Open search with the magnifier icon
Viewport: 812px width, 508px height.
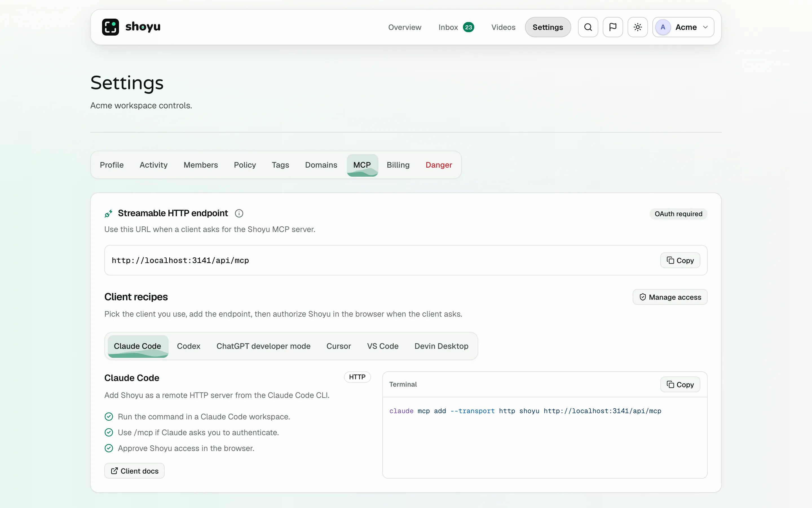588,27
